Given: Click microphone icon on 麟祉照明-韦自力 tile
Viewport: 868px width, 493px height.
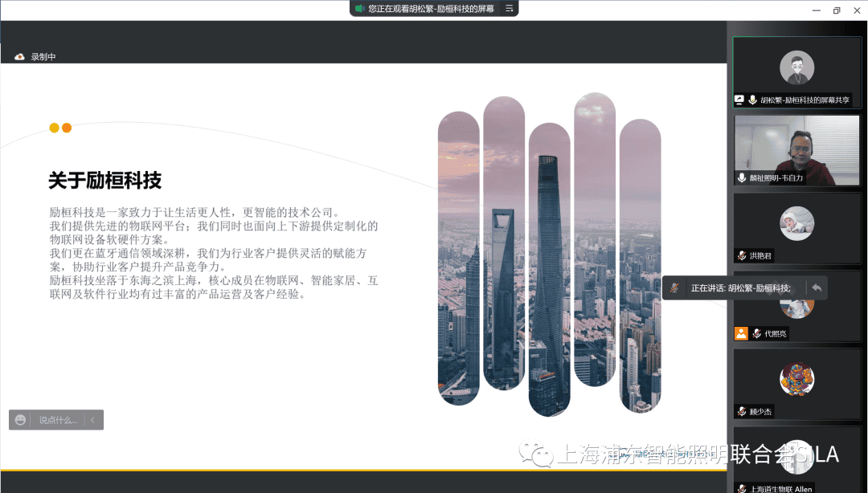Looking at the screenshot, I should (742, 178).
